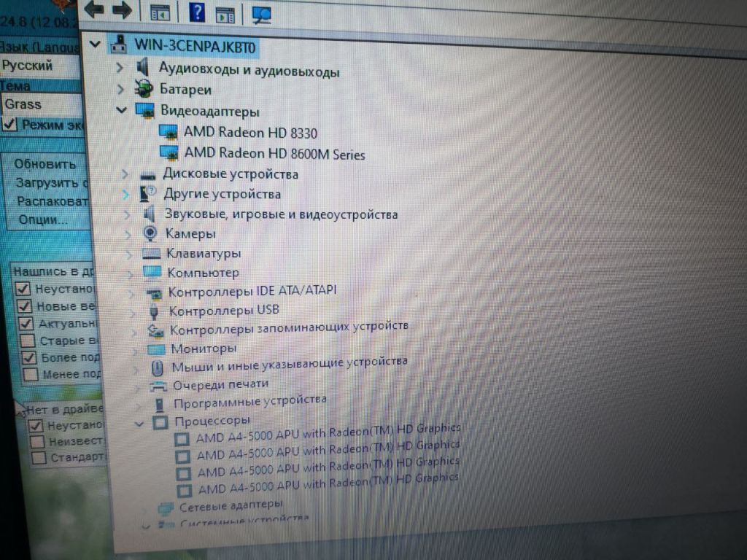
Task: Click the Forward arrow in Device Manager toolbar
Action: tap(122, 10)
